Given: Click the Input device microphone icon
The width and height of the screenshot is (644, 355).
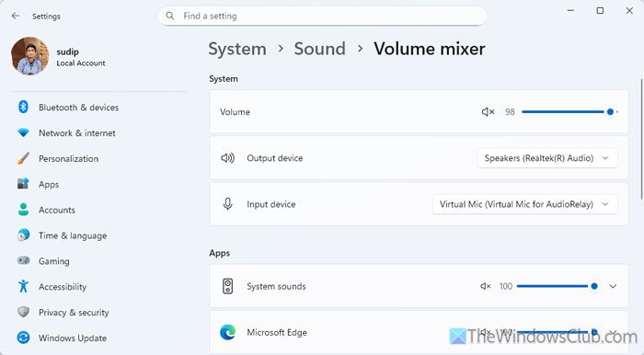Looking at the screenshot, I should (x=227, y=204).
